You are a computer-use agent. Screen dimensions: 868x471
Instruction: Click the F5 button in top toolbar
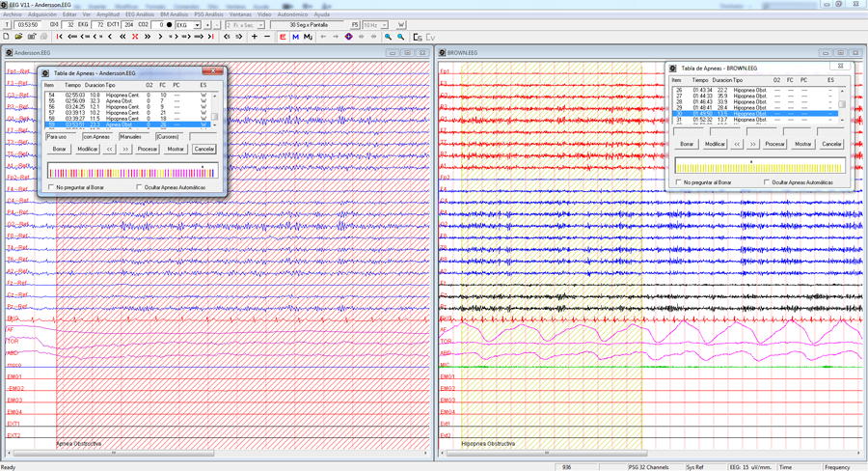pos(355,25)
